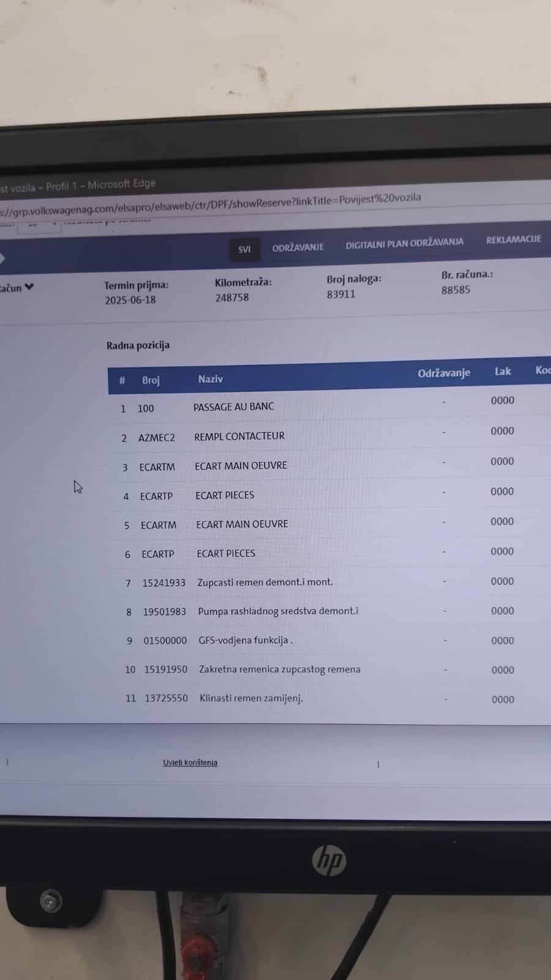This screenshot has width=551, height=980.
Task: Click the Lak column header
Action: [503, 371]
